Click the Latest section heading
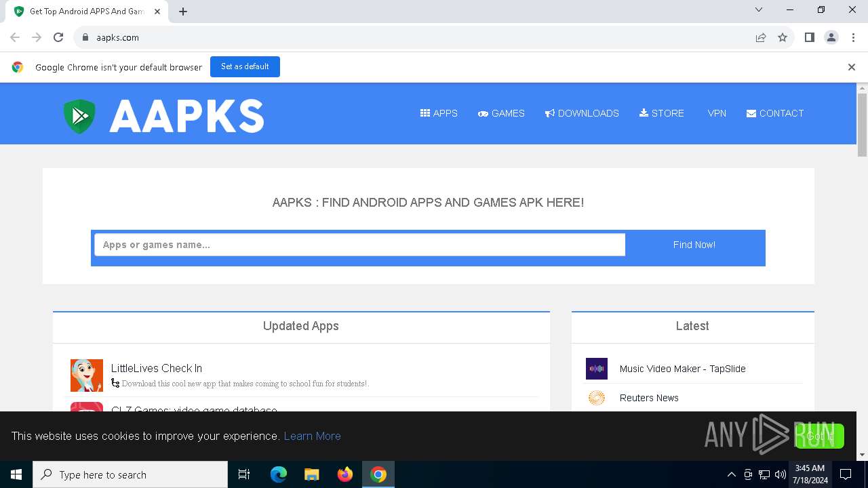 692,326
